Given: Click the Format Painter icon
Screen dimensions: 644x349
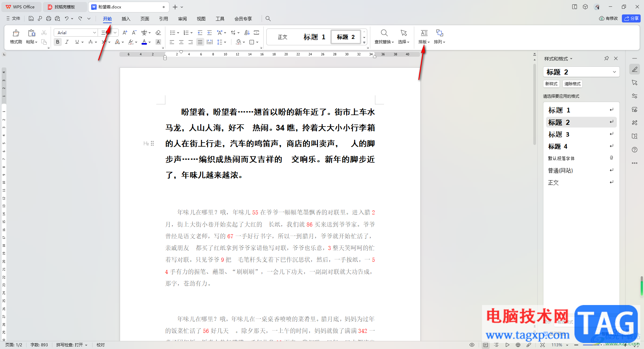Looking at the screenshot, I should click(16, 33).
